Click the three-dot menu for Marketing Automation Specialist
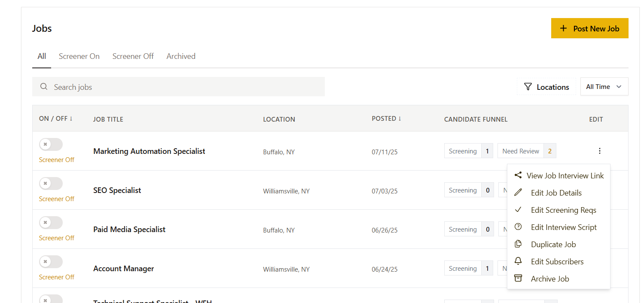 599,151
